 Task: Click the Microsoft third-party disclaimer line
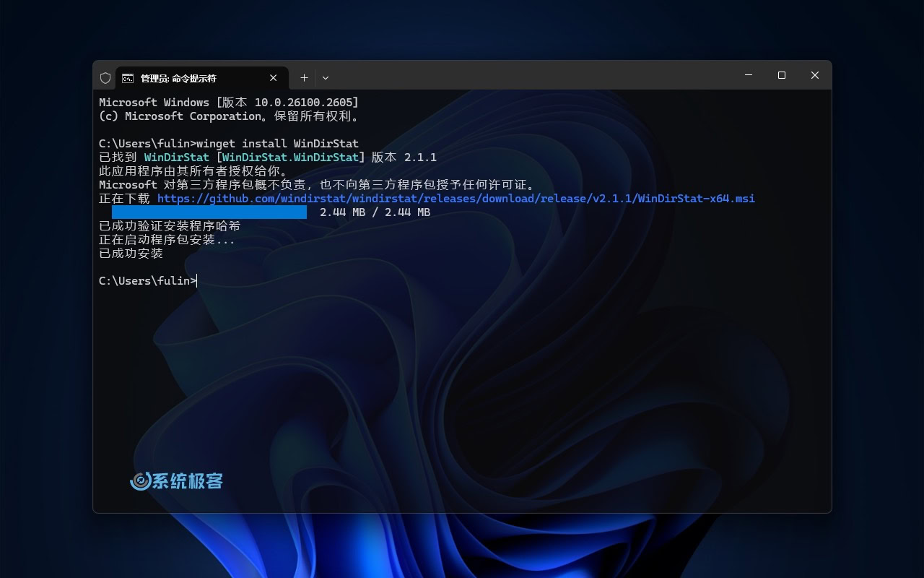coord(316,185)
